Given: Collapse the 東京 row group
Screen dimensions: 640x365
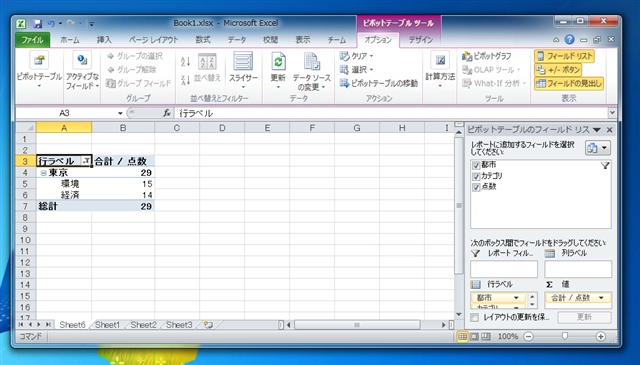Looking at the screenshot, I should (43, 173).
